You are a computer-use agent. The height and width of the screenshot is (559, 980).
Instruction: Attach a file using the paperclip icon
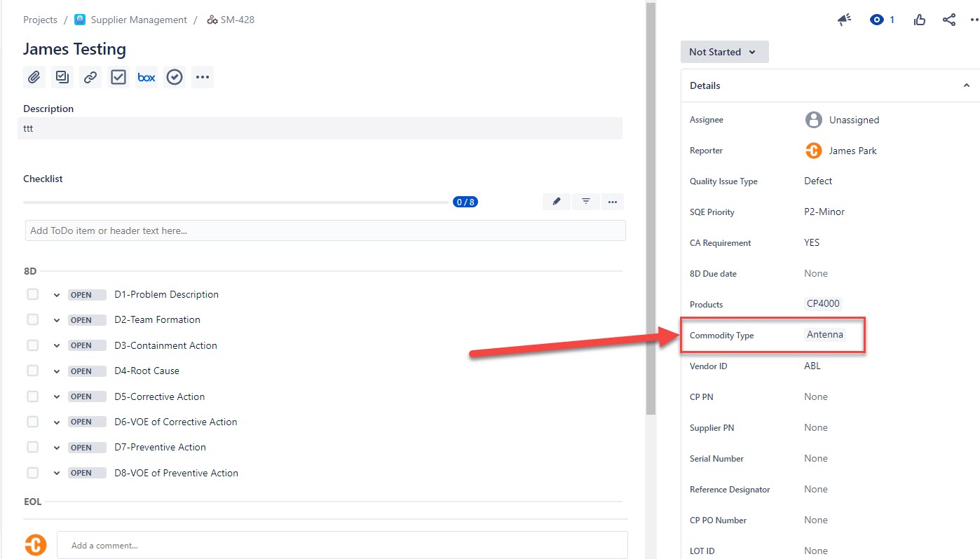(x=34, y=77)
